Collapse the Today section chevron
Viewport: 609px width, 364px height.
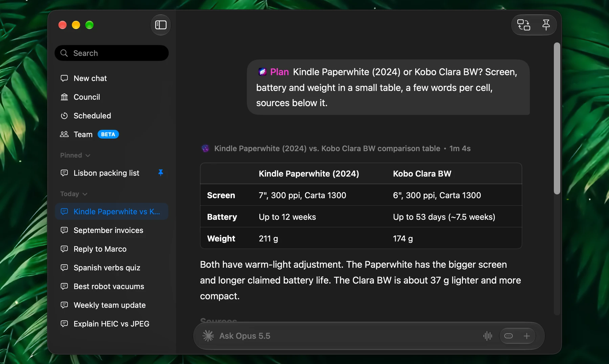[x=85, y=194]
